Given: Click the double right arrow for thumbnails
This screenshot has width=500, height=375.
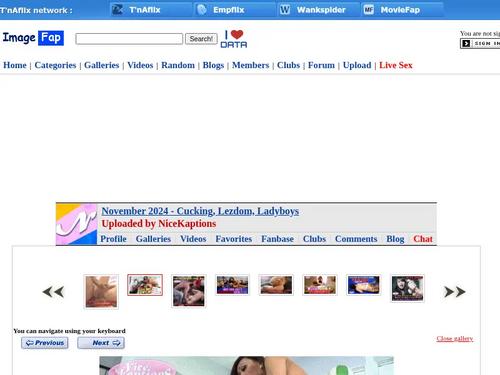Looking at the screenshot, I should (x=455, y=292).
